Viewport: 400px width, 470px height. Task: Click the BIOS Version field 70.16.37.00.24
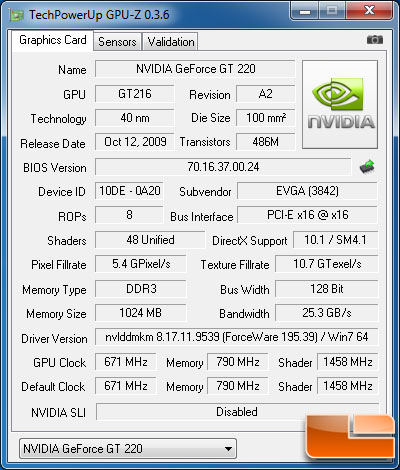coord(223,167)
